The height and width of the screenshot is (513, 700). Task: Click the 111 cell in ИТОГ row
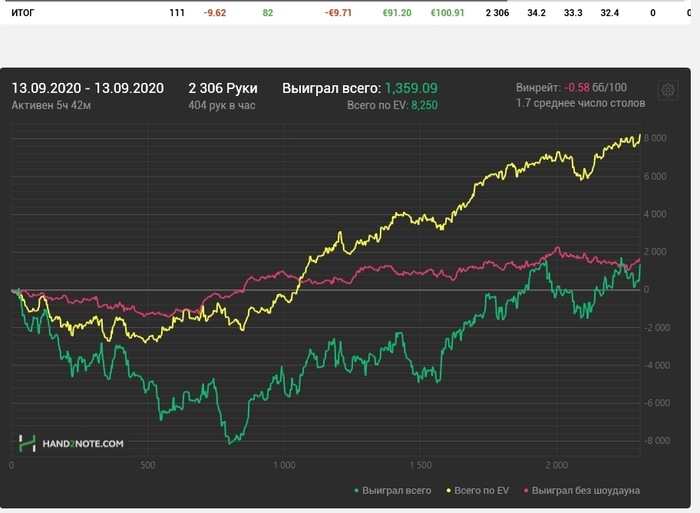(177, 13)
